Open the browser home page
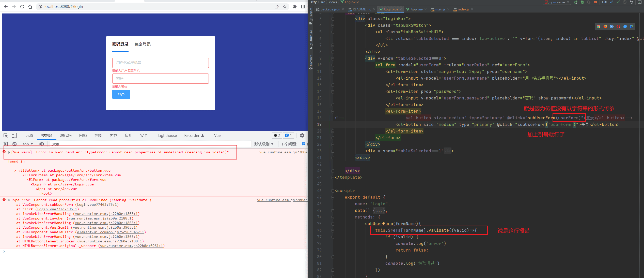This screenshot has height=278, width=644. tap(30, 7)
